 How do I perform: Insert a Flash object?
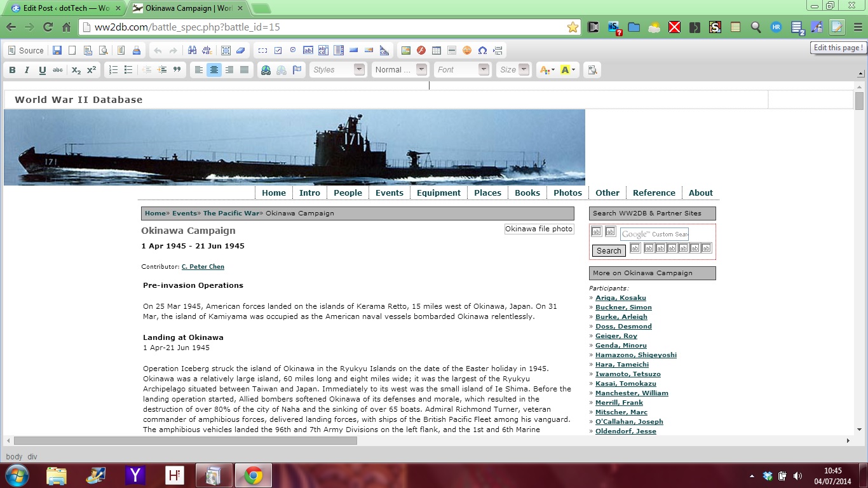click(x=421, y=50)
